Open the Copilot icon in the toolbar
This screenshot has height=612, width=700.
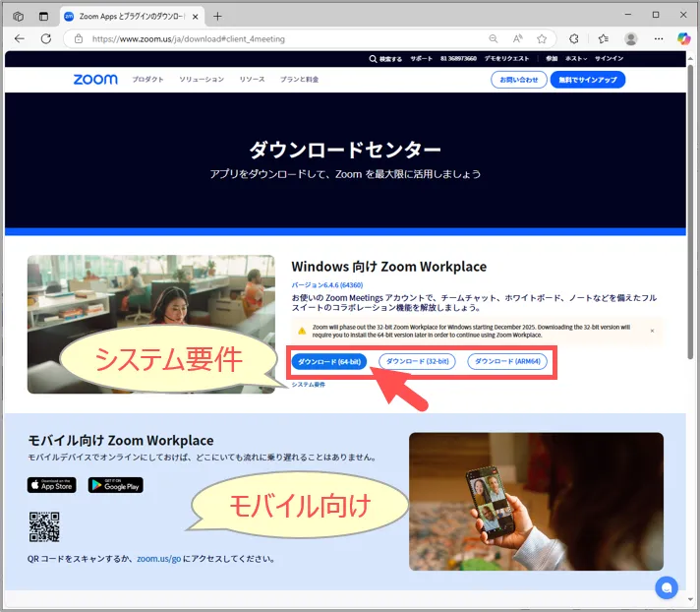[x=683, y=38]
